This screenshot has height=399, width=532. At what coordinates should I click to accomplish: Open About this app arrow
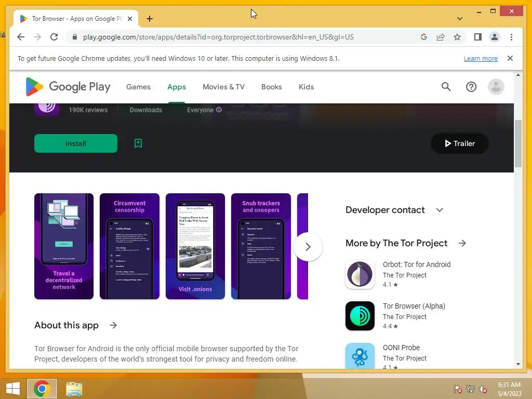tap(113, 325)
